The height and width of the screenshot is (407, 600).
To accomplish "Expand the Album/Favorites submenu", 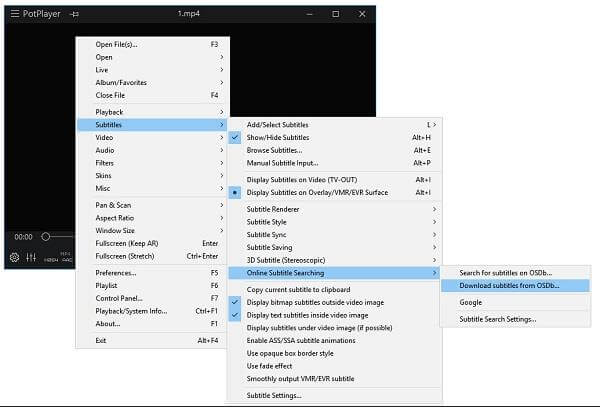I will [x=153, y=83].
